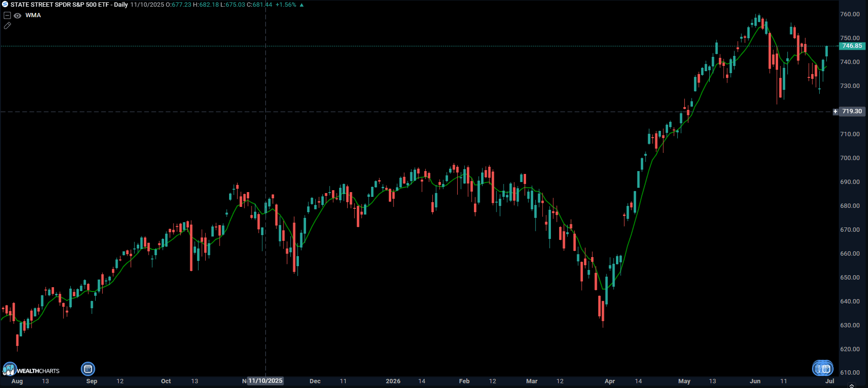Click the Apr label on time axis

tap(610, 381)
